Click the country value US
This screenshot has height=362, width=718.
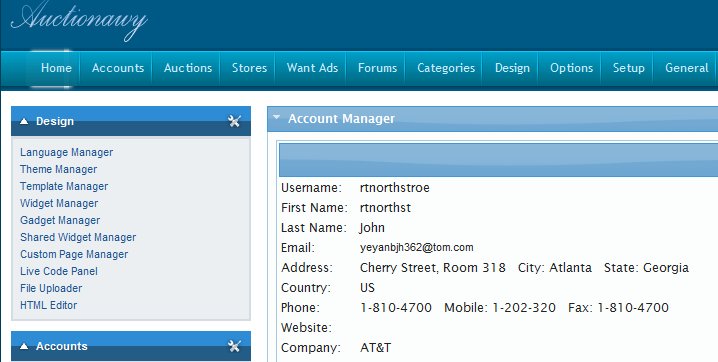pos(367,288)
